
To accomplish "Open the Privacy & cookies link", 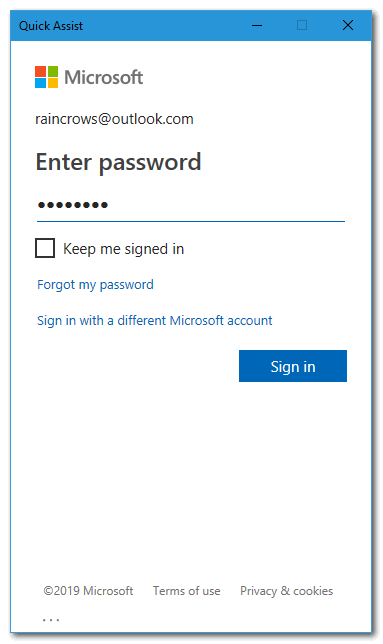I will point(287,591).
